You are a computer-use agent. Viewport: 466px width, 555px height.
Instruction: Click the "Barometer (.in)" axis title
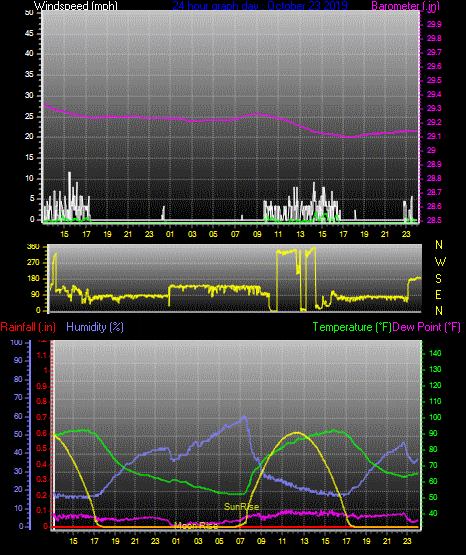(x=405, y=6)
